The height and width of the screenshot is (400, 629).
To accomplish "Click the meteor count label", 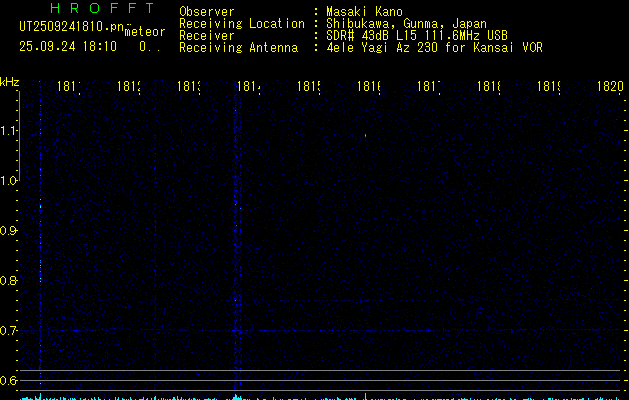I will 145,32.
